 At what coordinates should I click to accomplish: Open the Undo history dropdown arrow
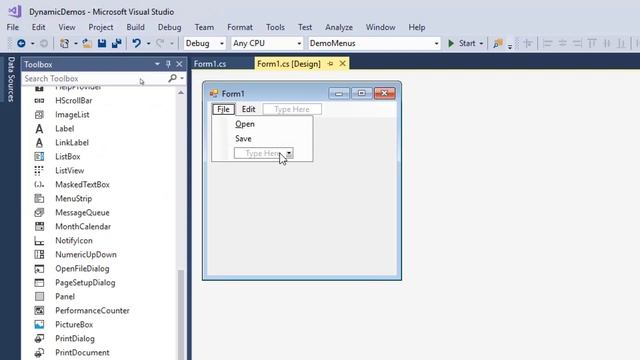click(148, 44)
